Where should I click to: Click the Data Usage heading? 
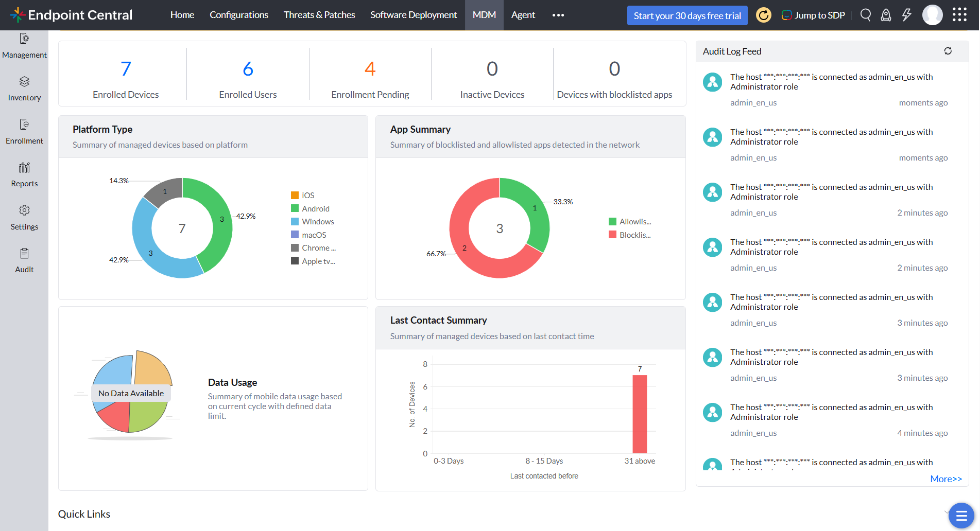point(232,382)
